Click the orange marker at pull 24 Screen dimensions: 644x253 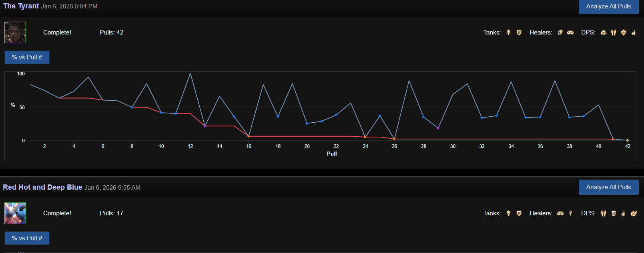coord(365,137)
